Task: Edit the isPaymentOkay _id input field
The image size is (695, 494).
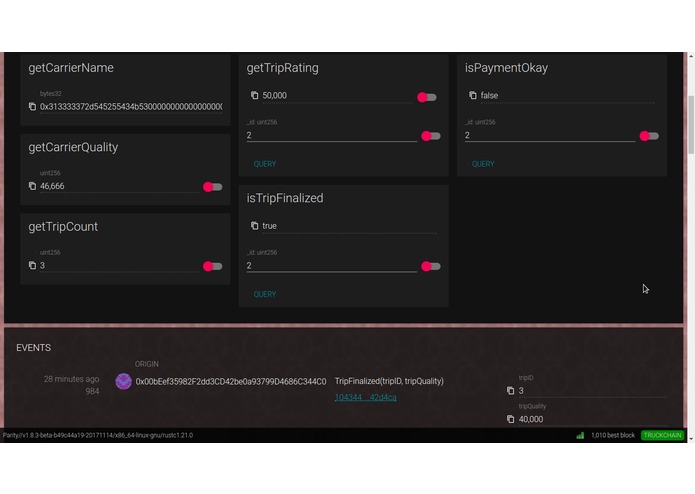Action: [550, 135]
